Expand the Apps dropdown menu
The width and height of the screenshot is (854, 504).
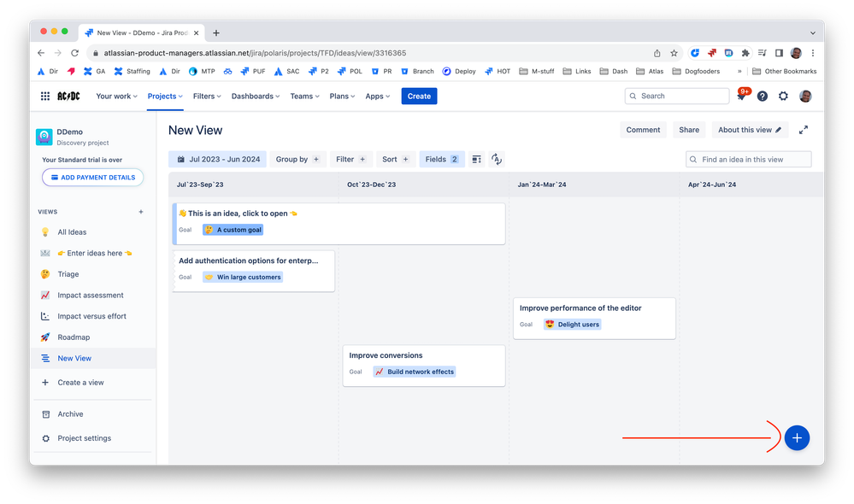pyautogui.click(x=378, y=97)
